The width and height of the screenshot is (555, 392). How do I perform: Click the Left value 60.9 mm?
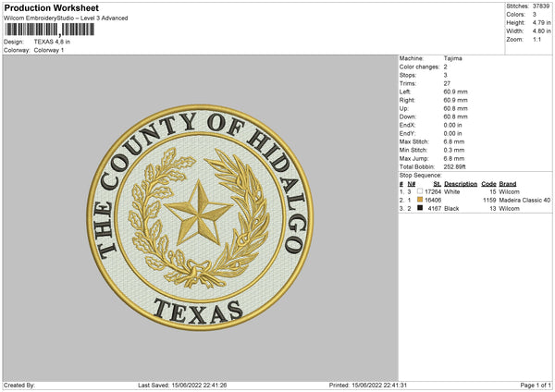click(455, 92)
